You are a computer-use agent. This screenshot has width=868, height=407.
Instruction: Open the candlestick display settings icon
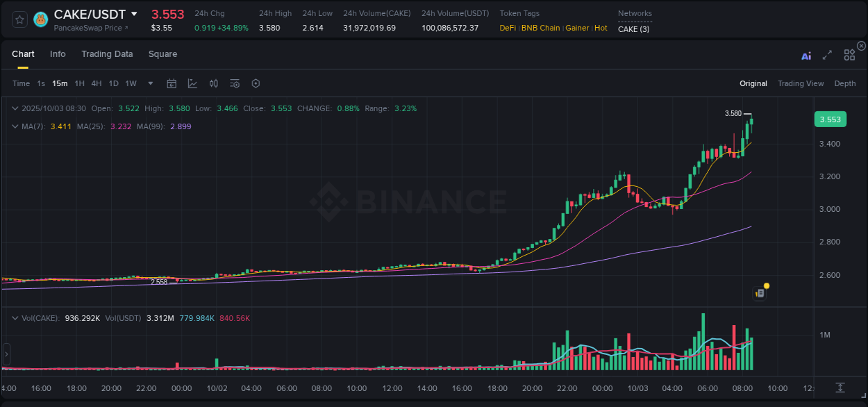213,83
